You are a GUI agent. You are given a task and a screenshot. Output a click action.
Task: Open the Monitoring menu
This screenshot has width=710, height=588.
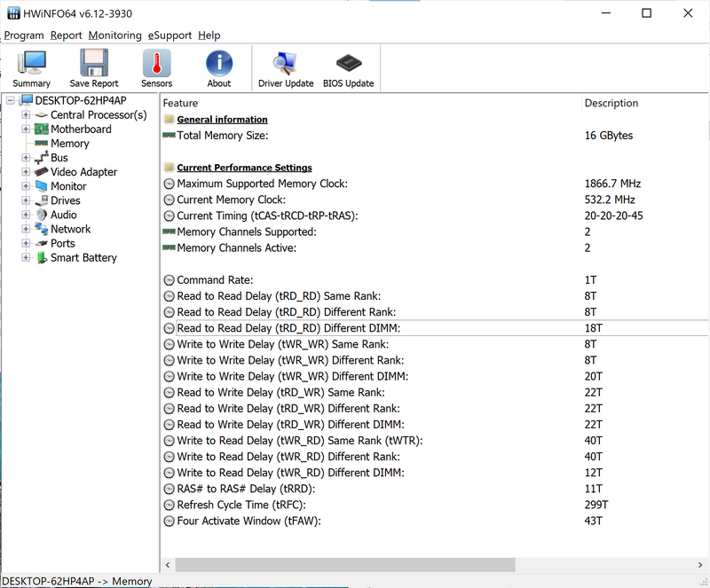115,35
